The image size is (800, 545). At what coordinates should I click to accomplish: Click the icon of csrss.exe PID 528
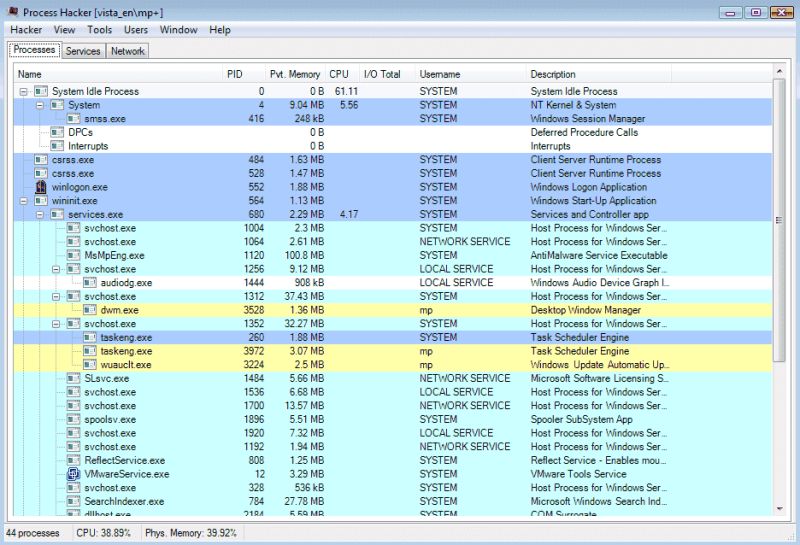point(41,174)
